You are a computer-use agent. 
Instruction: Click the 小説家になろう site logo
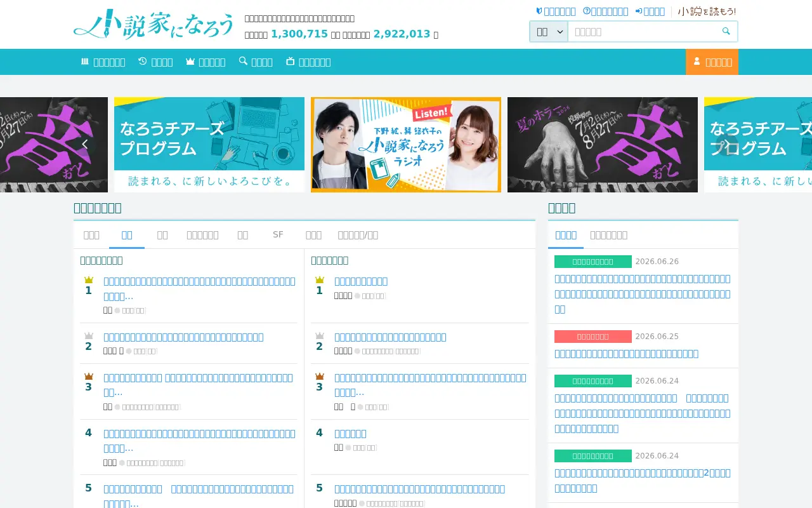tap(154, 25)
